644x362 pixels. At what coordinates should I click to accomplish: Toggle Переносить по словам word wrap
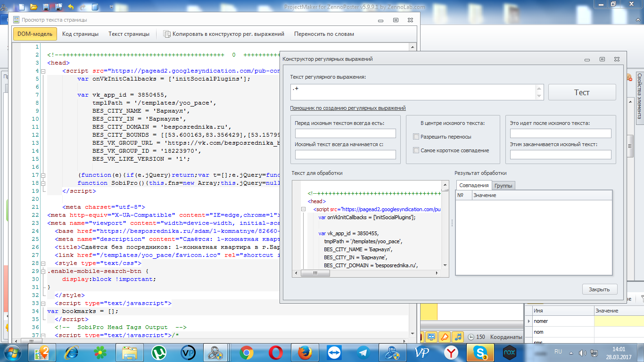pyautogui.click(x=324, y=34)
